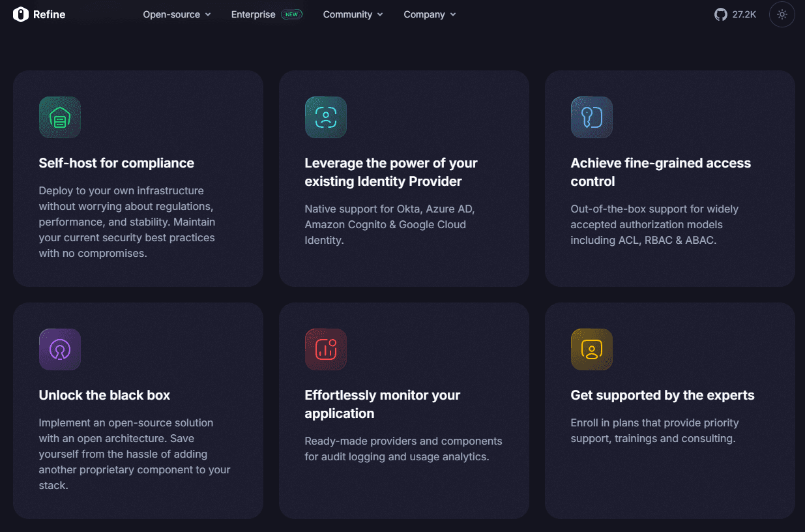Click the 'Ready-made providers and components' paragraph
Screen dimensions: 805x532
pos(403,449)
